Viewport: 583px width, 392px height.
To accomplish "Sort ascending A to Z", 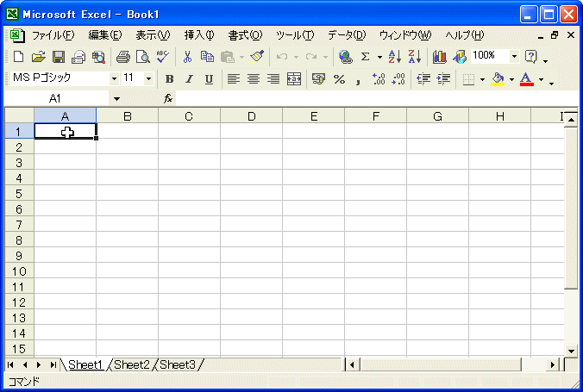I will coord(394,57).
